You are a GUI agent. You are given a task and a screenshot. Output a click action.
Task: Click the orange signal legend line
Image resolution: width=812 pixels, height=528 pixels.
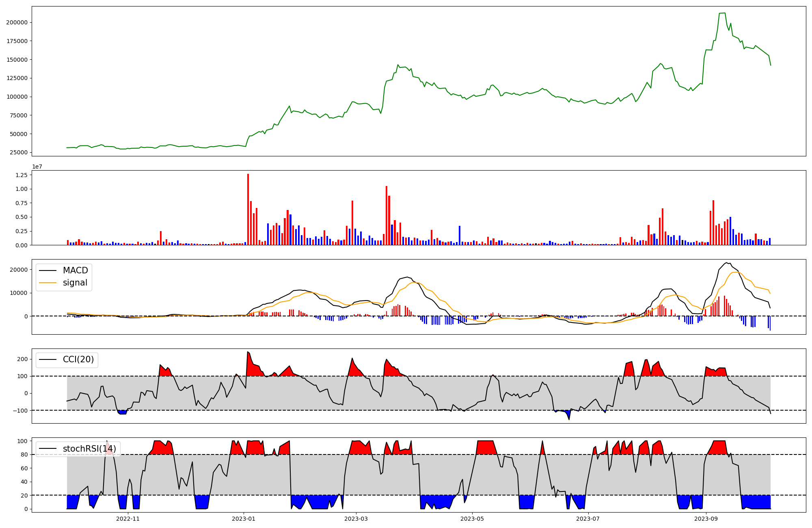pos(48,283)
